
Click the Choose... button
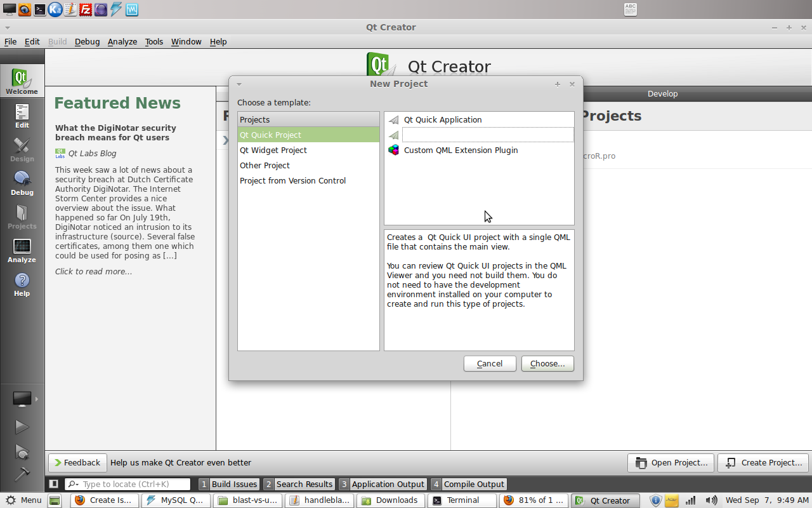coord(547,363)
